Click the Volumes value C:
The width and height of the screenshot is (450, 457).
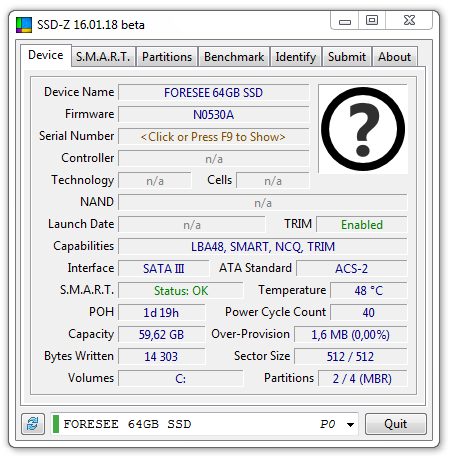(x=181, y=379)
